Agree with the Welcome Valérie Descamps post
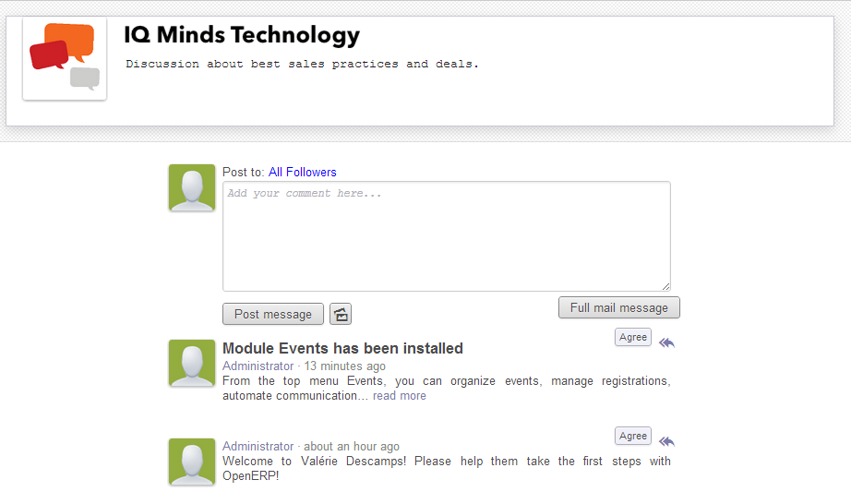The width and height of the screenshot is (851, 504). point(633,436)
